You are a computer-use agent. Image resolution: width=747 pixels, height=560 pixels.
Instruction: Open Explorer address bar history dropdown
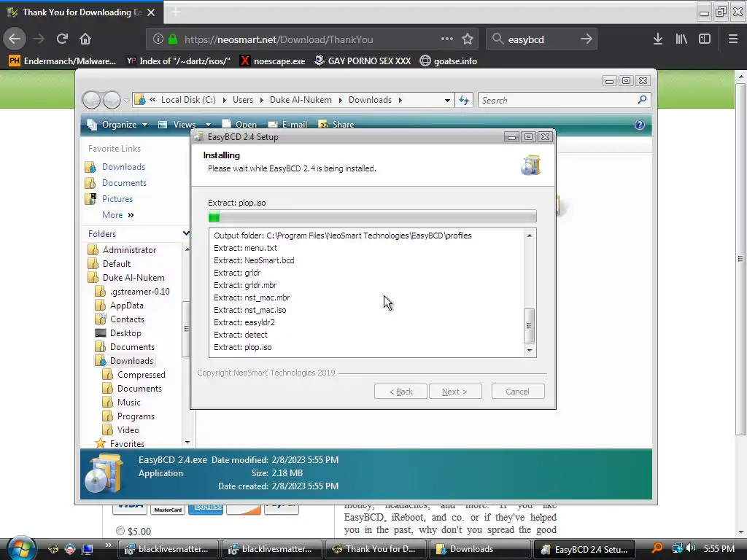pos(447,101)
